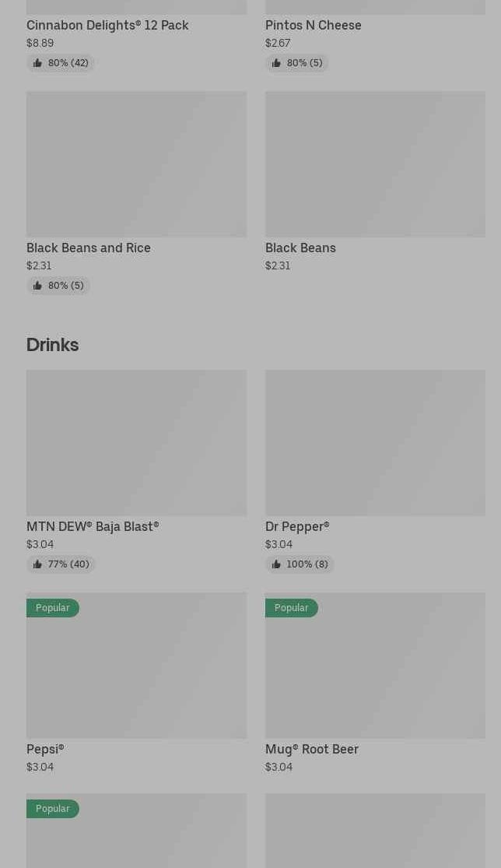Click the Popular badge on Pepsi
This screenshot has width=501, height=868.
52,608
